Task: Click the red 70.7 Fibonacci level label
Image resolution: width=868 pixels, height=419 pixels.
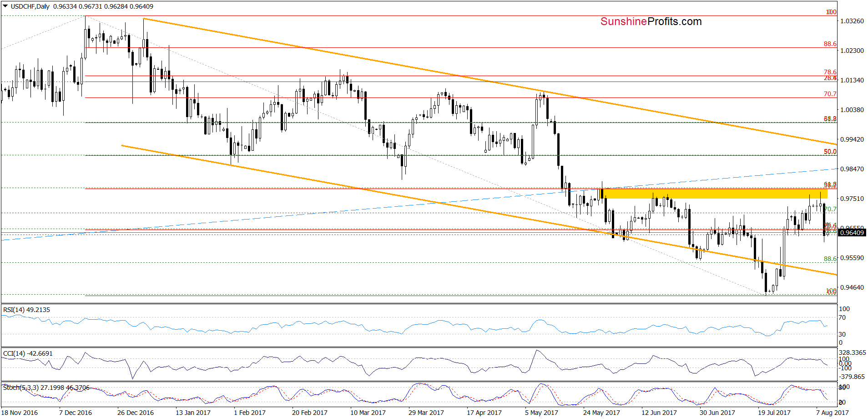Action: tap(830, 94)
